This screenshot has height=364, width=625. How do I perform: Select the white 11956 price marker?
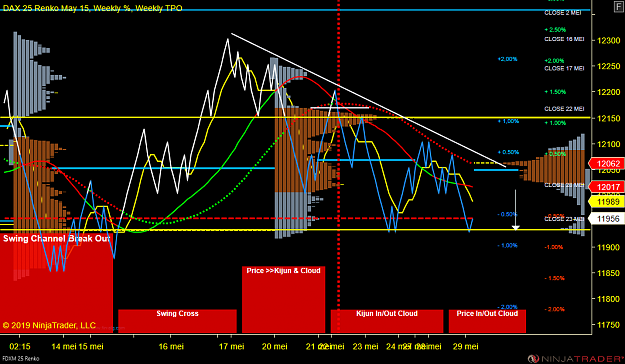coord(607,218)
